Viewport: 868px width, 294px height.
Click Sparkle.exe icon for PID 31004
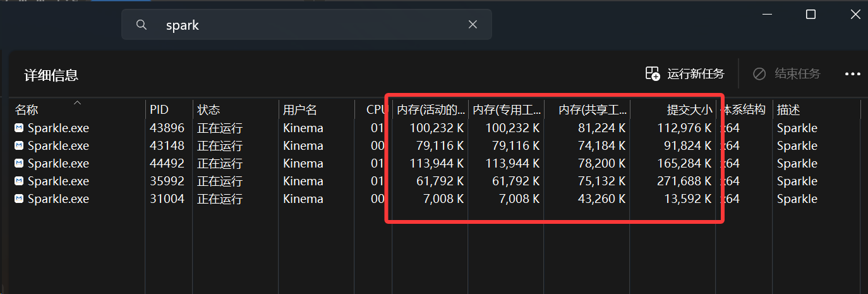(19, 199)
